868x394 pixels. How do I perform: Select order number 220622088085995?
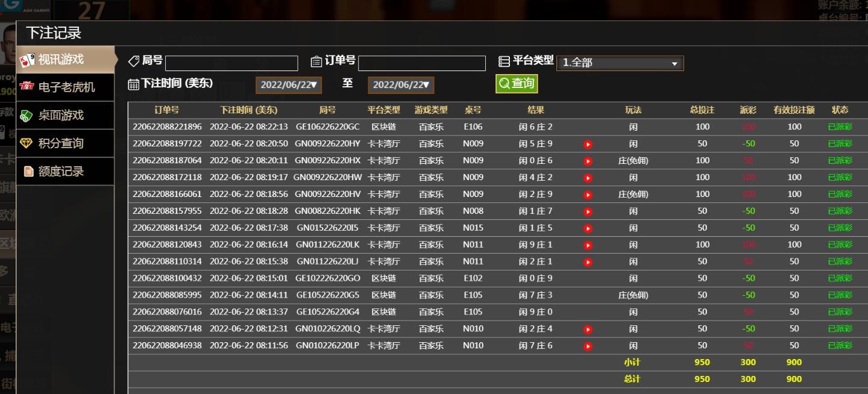click(x=167, y=296)
